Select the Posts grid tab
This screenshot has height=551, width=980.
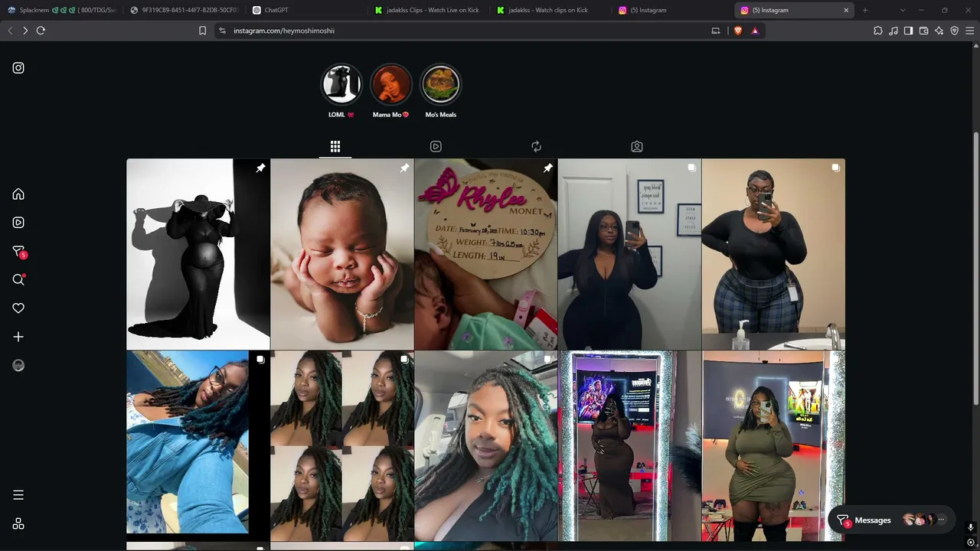tap(335, 146)
